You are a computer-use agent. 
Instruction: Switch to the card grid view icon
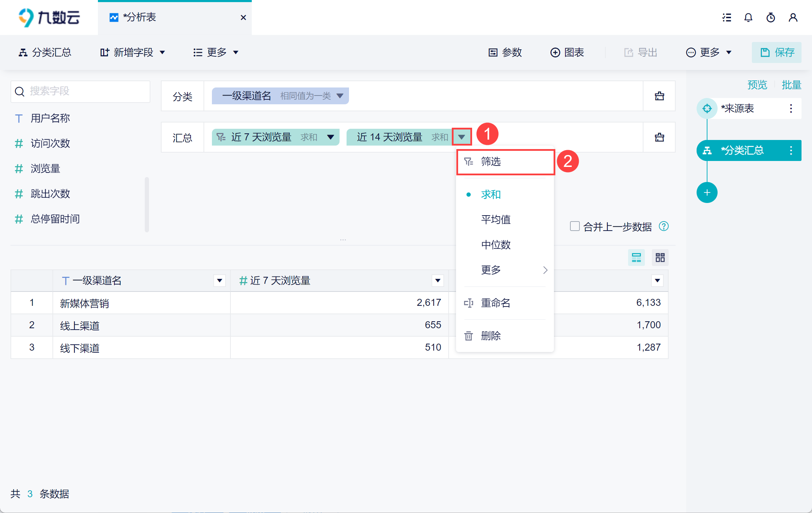tap(660, 258)
